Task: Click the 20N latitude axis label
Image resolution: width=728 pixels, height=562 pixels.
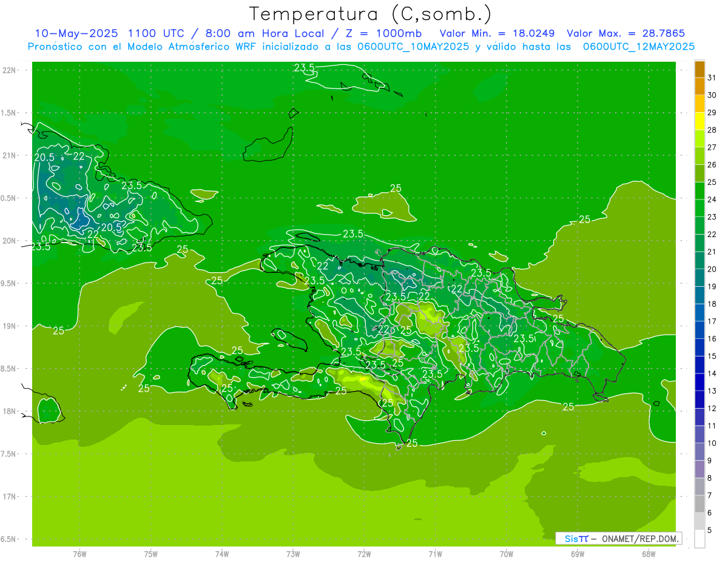Action: [x=10, y=241]
